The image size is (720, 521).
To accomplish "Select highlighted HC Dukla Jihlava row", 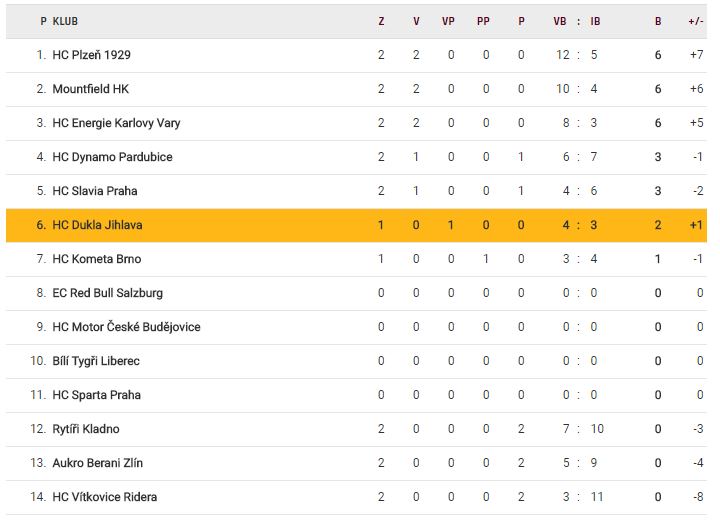I will [x=356, y=225].
